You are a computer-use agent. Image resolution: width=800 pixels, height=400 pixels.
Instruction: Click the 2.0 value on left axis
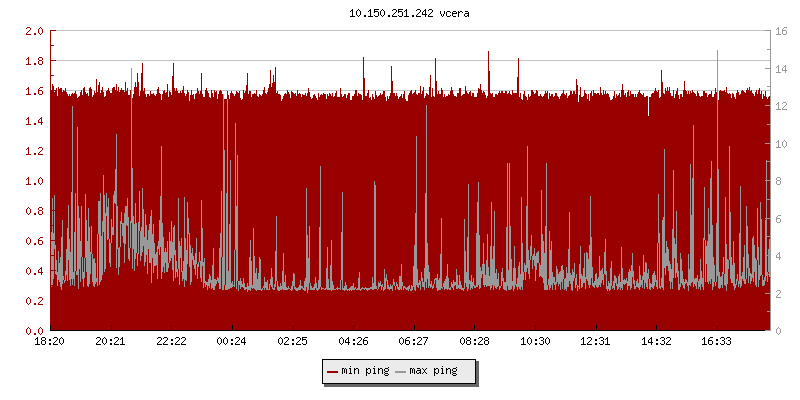coord(33,31)
